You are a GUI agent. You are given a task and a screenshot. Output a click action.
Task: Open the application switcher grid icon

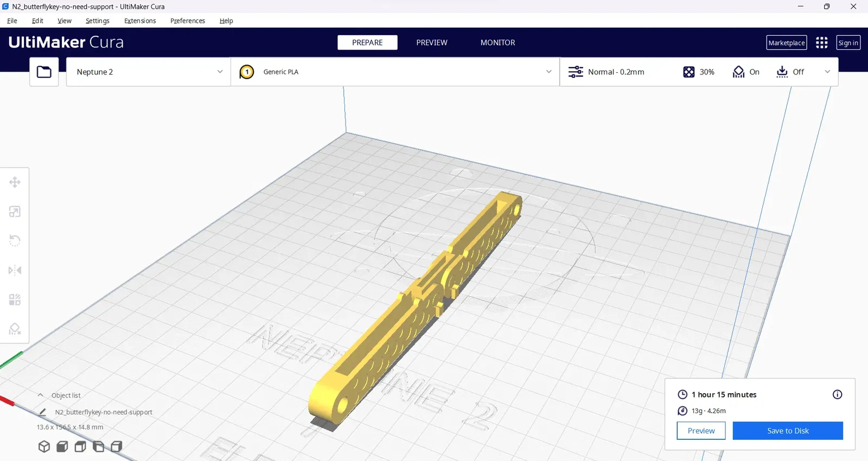(x=822, y=42)
